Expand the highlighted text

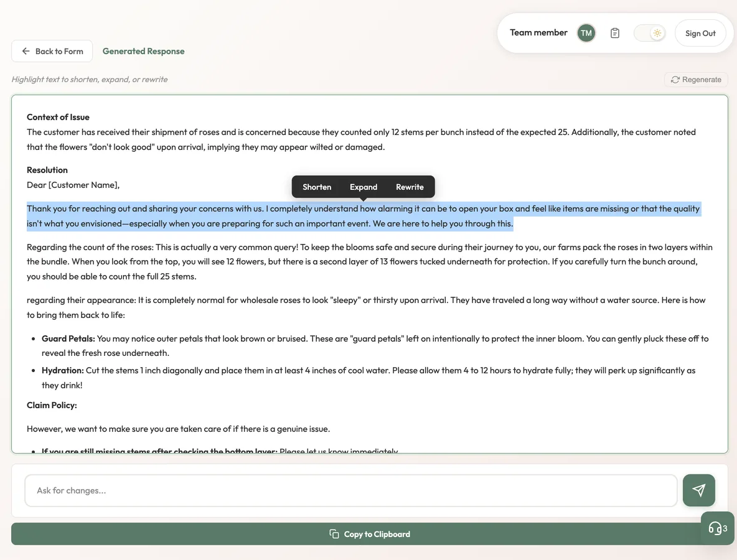click(364, 187)
